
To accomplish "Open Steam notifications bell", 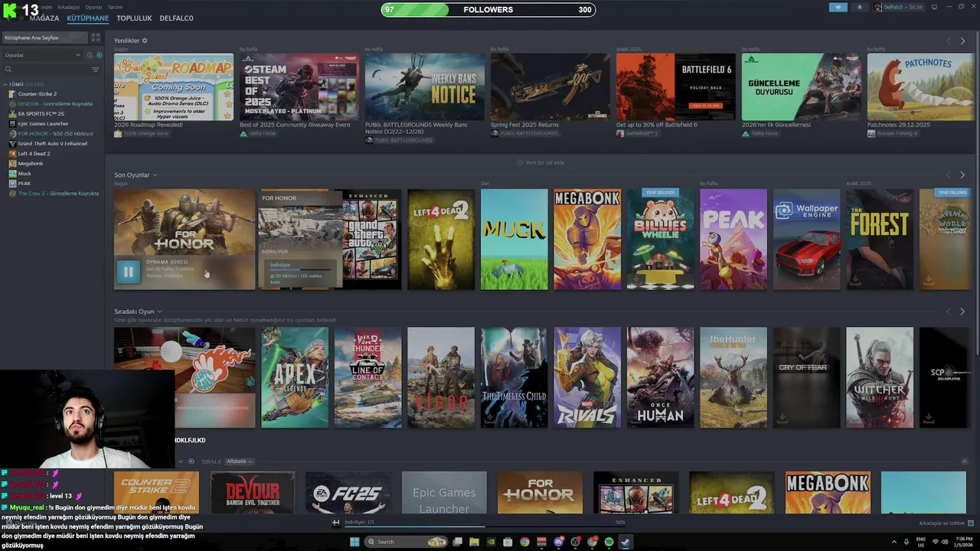I will pos(859,7).
